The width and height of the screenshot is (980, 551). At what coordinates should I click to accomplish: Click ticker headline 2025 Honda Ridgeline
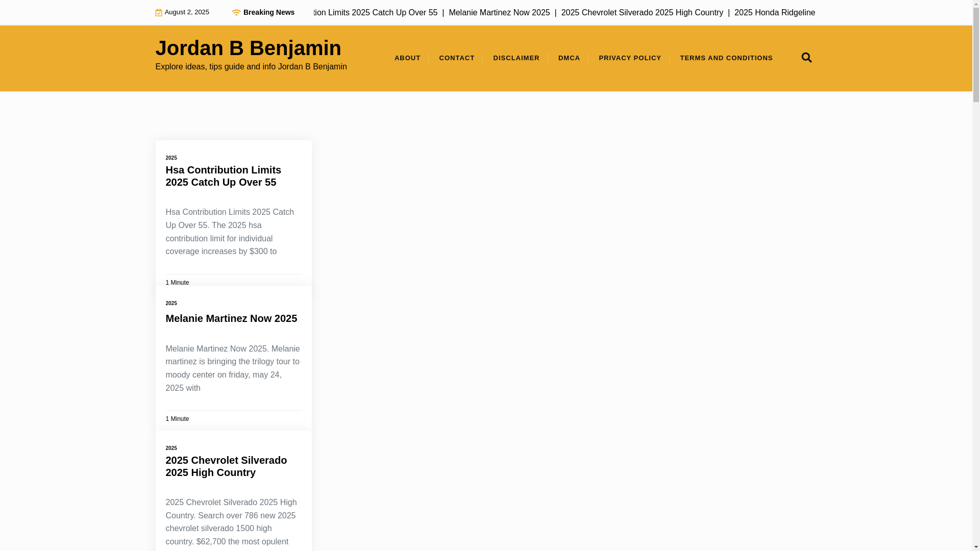click(774, 13)
